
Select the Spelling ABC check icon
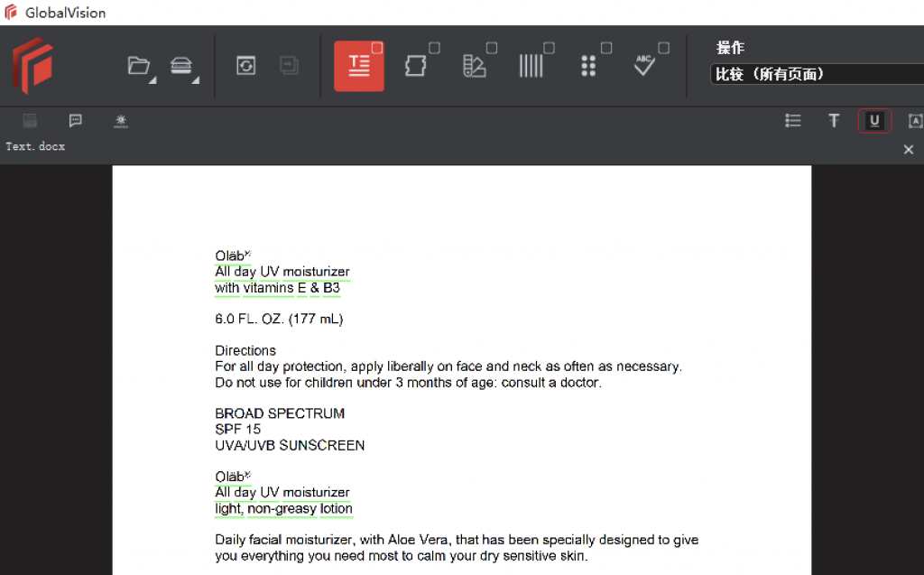pyautogui.click(x=644, y=65)
